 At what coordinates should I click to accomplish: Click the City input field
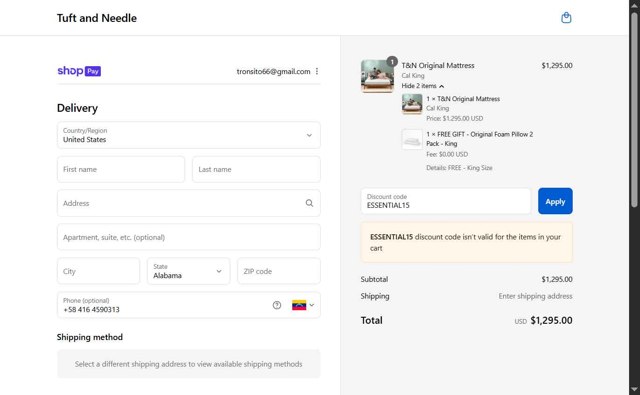[98, 271]
